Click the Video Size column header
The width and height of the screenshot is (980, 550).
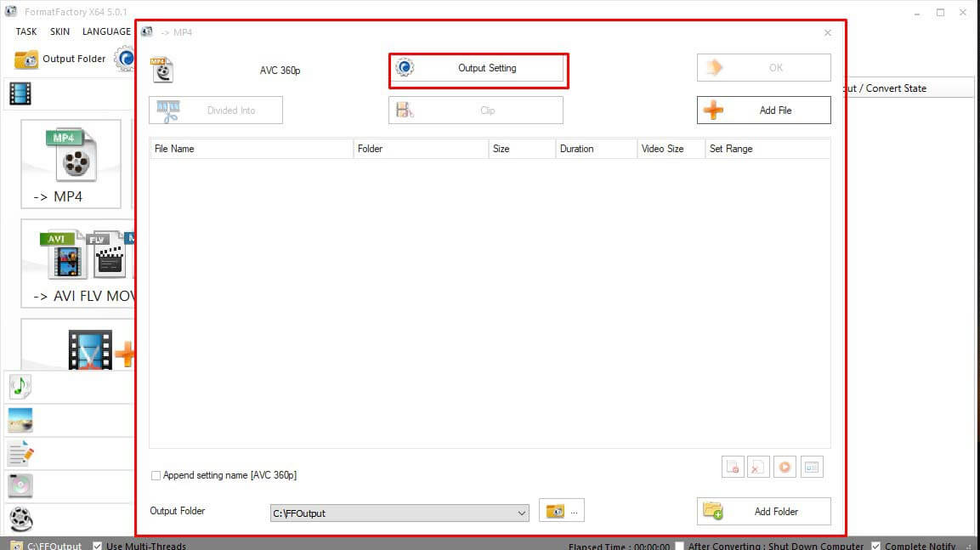click(x=671, y=149)
